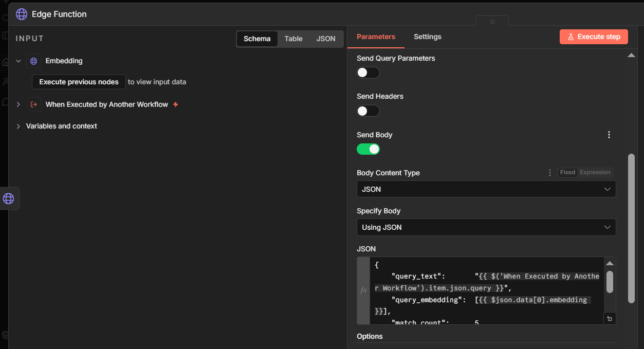Click the When Executed by Another Workflow icon
The width and height of the screenshot is (644, 349).
(33, 104)
